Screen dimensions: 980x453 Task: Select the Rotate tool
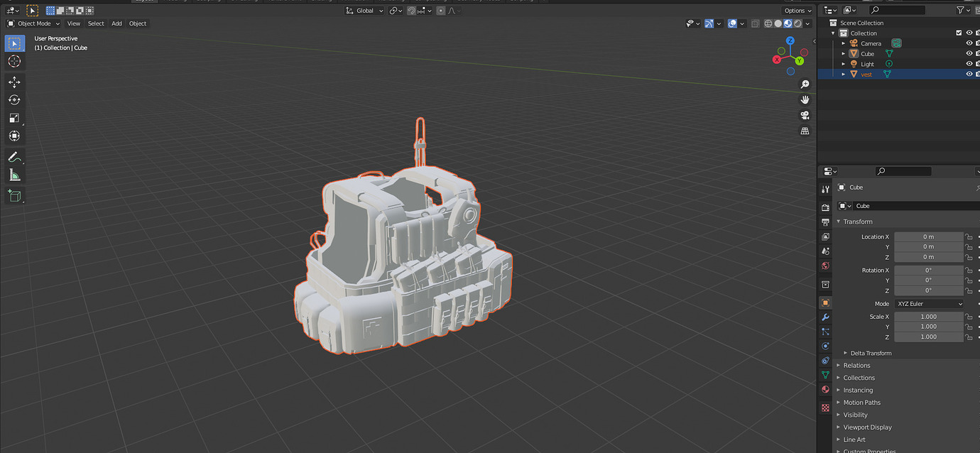point(14,99)
